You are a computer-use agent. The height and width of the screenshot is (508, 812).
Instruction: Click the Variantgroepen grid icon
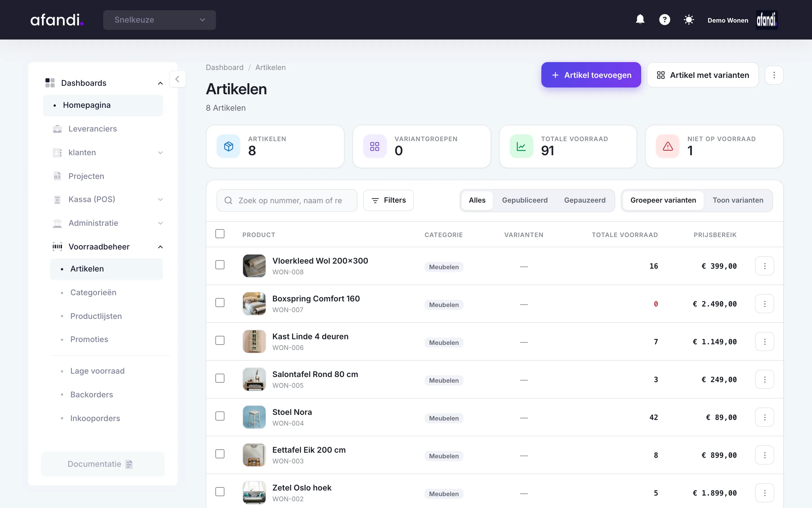click(375, 146)
